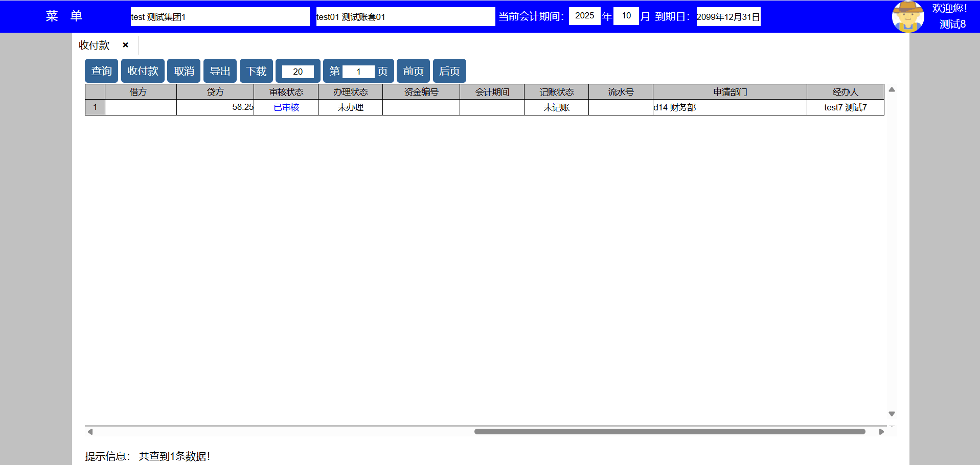Click the horizontal scrollbar thumb

pos(670,432)
